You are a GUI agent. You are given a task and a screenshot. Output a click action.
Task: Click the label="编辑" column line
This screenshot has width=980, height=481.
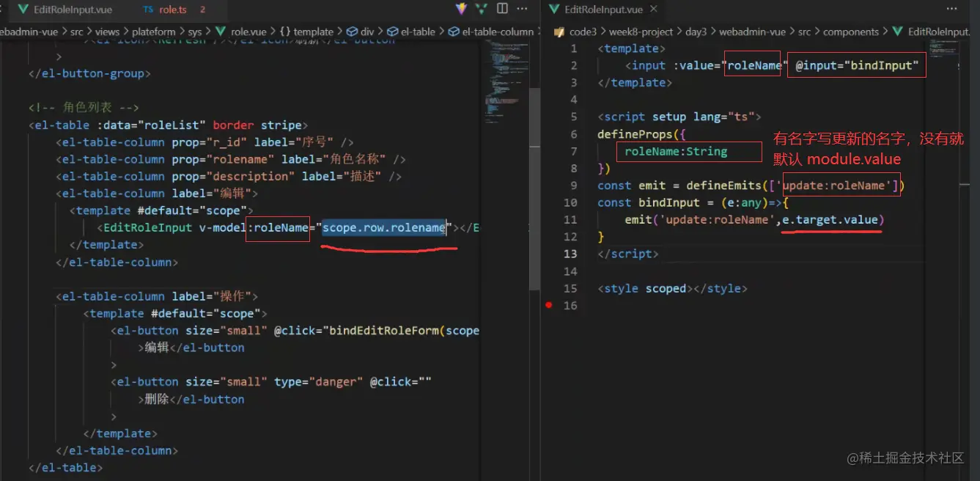[157, 194]
